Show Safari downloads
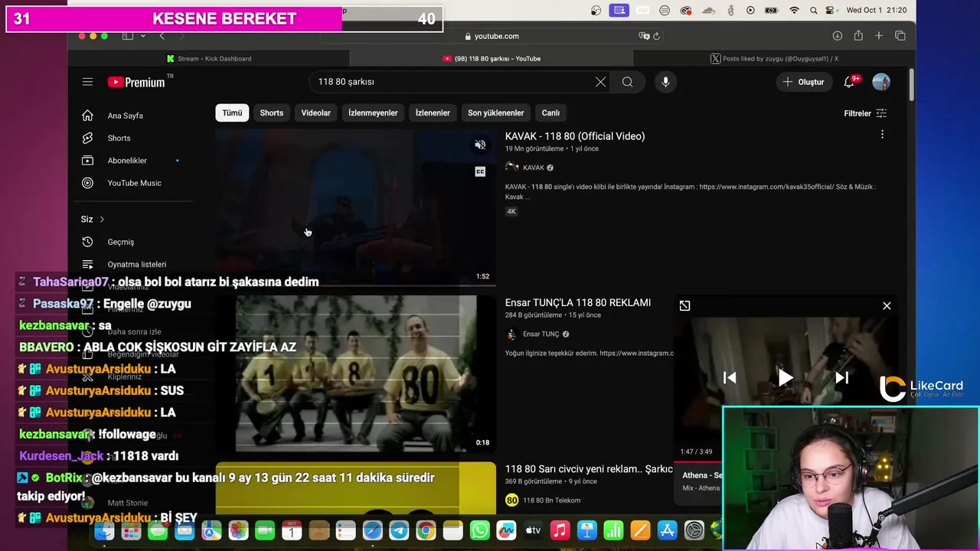Image resolution: width=980 pixels, height=551 pixels. [x=838, y=36]
